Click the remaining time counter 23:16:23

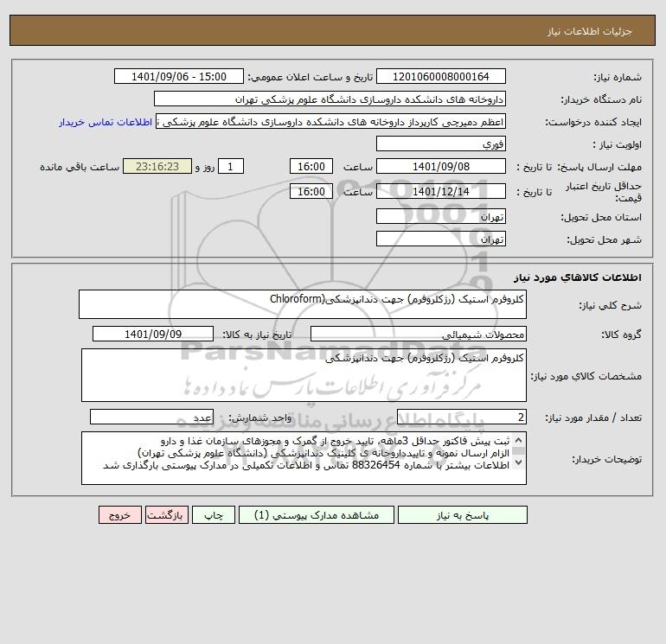157,167
